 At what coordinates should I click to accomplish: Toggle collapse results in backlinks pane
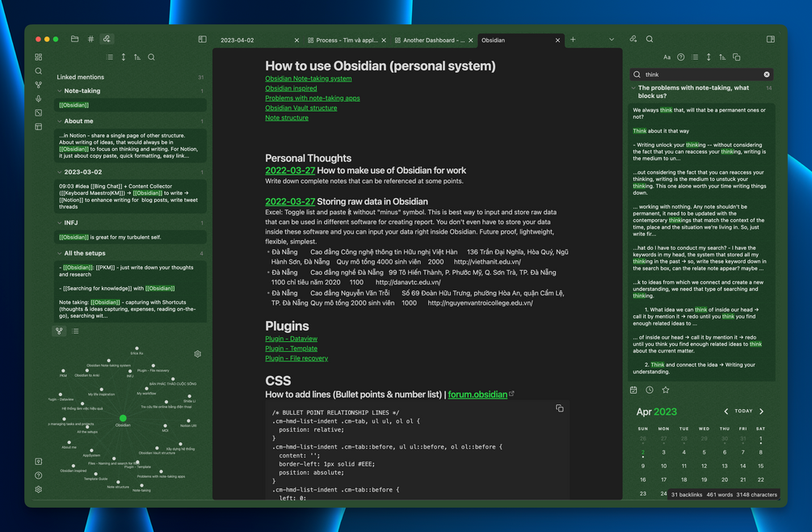[x=109, y=57]
